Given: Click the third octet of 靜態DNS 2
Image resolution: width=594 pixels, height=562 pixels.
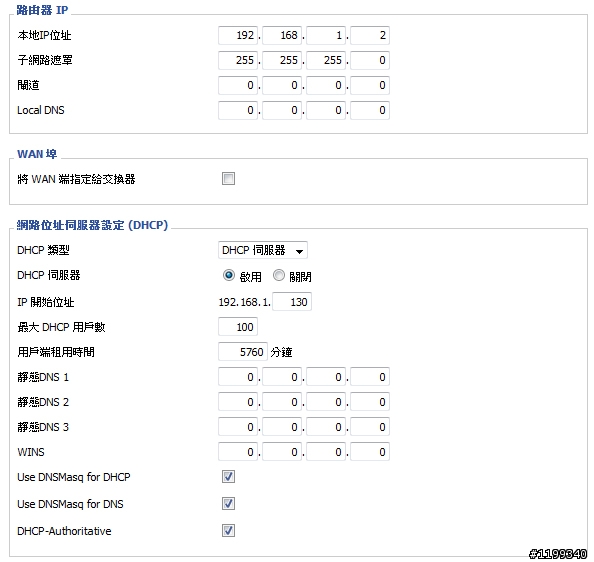Looking at the screenshot, I should click(326, 402).
